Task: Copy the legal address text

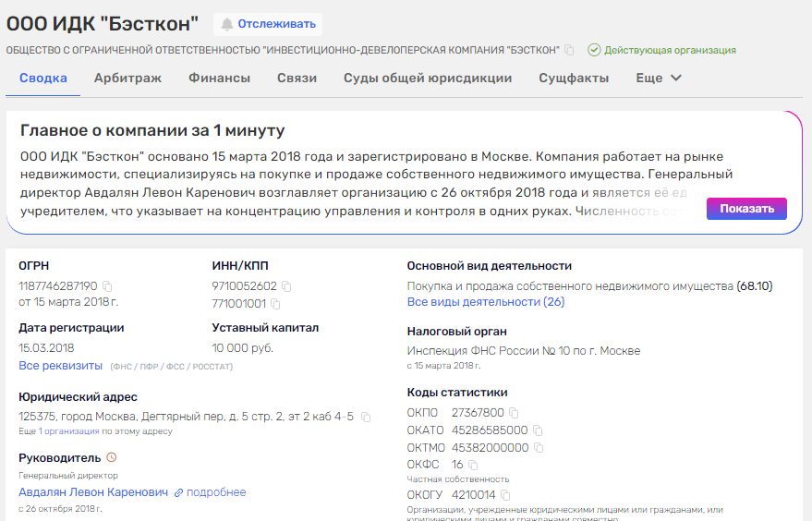Action: (366, 417)
